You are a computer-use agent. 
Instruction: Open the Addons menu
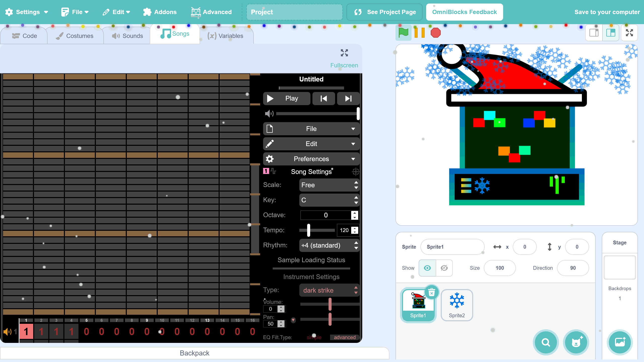(x=160, y=12)
